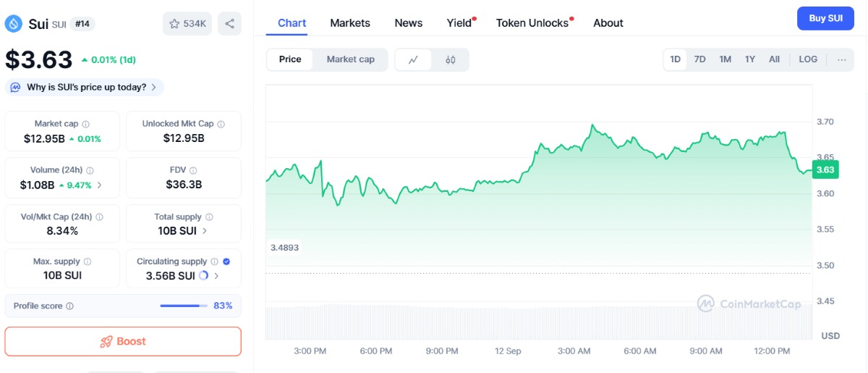The width and height of the screenshot is (868, 373).
Task: Select Market cap chart mode
Action: point(351,59)
